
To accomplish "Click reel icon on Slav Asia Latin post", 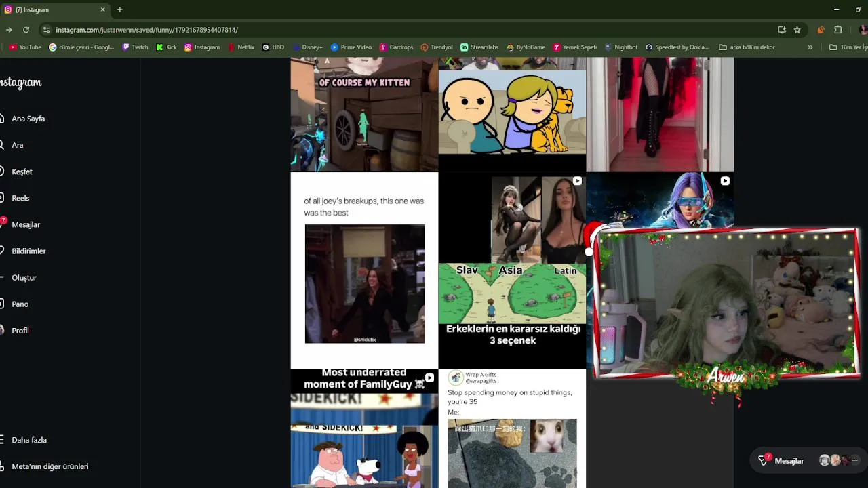I will point(577,181).
